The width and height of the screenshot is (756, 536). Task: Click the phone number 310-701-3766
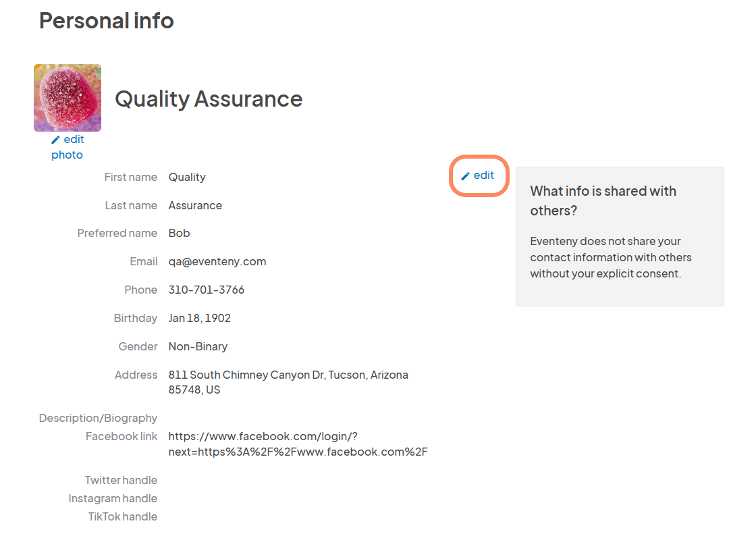(207, 290)
